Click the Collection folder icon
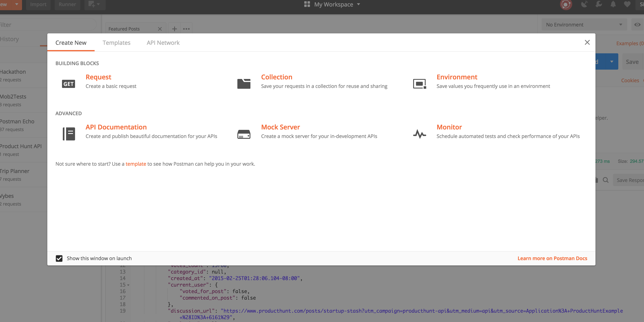This screenshot has height=322, width=644. click(244, 84)
